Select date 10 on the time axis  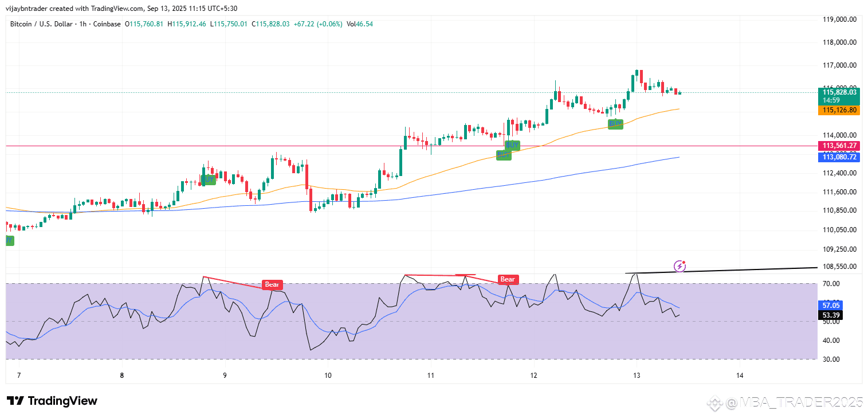coord(328,376)
